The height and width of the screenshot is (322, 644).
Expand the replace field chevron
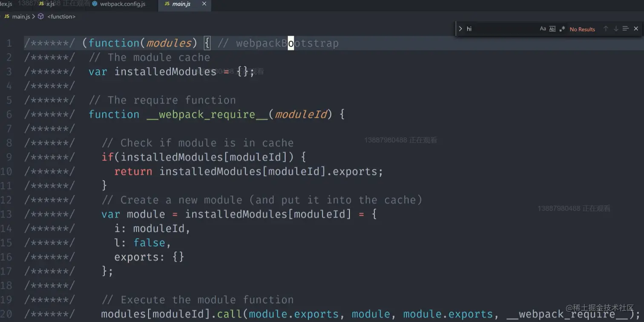click(x=460, y=29)
